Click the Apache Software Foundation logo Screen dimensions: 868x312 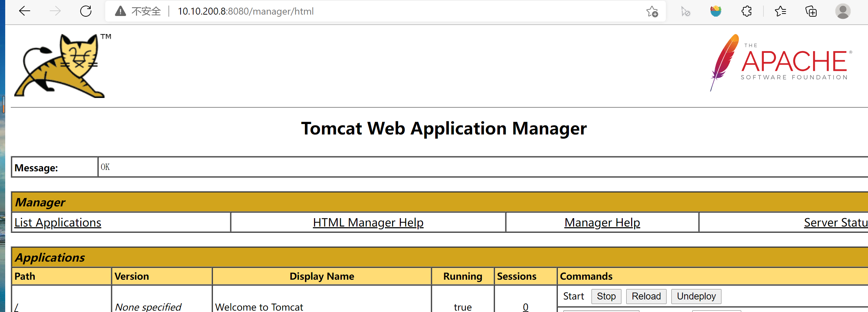click(x=781, y=63)
